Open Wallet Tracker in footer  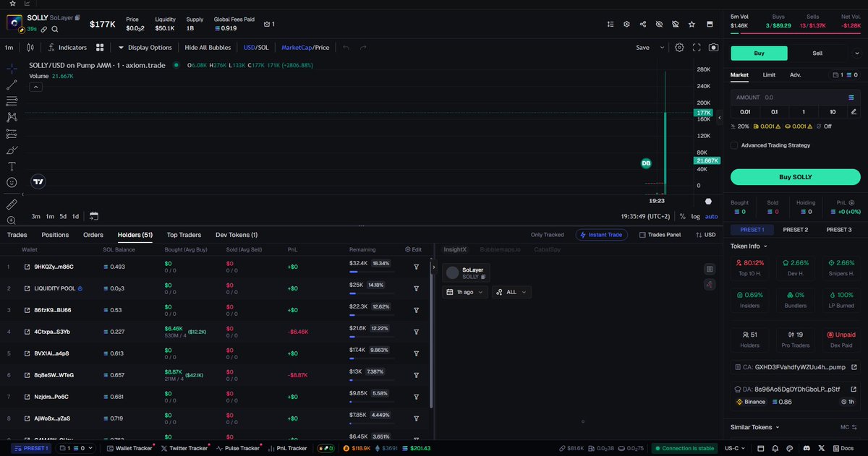(129, 448)
